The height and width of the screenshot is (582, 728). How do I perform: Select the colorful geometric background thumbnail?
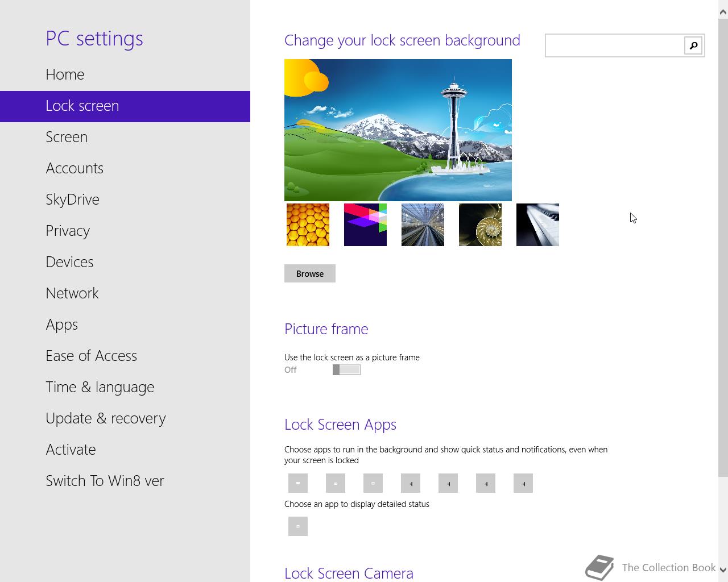tap(365, 225)
